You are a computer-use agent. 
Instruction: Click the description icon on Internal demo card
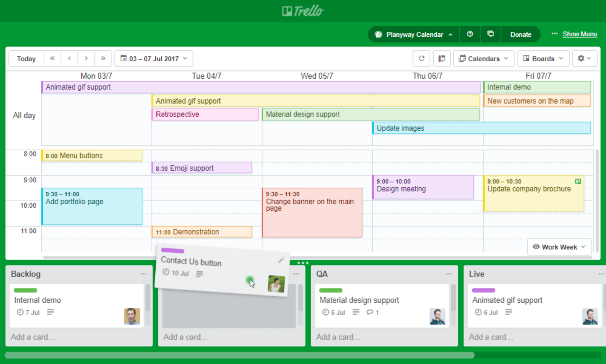click(50, 312)
